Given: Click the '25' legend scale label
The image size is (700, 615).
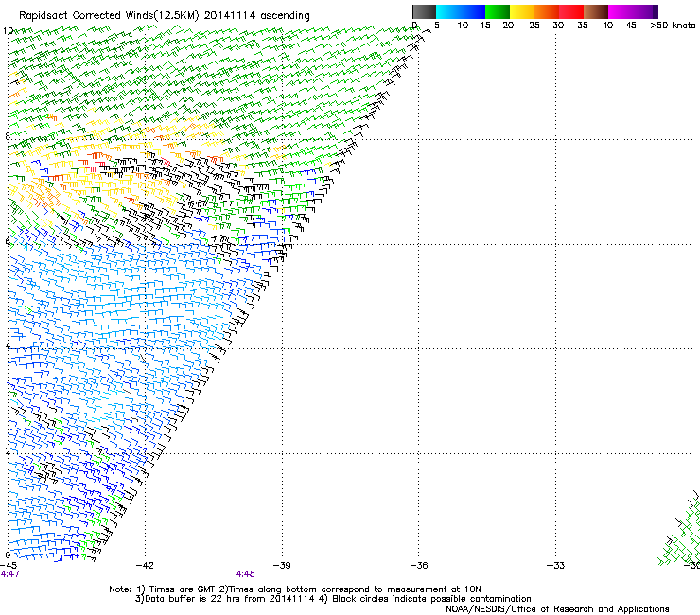Looking at the screenshot, I should [534, 26].
